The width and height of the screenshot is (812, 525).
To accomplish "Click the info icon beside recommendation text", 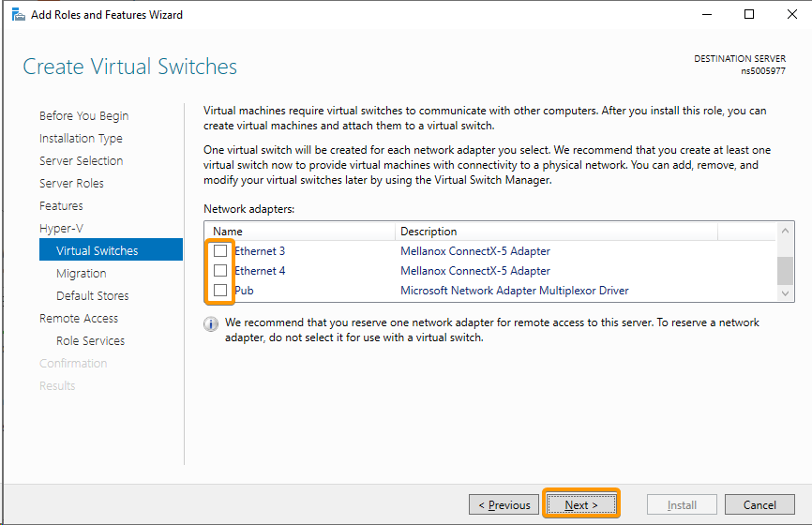I will 212,323.
